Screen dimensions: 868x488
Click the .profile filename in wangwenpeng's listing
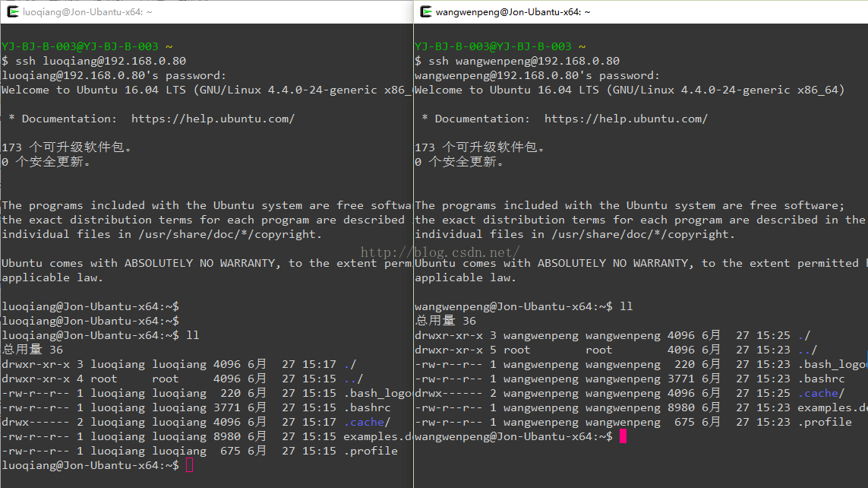pos(824,422)
